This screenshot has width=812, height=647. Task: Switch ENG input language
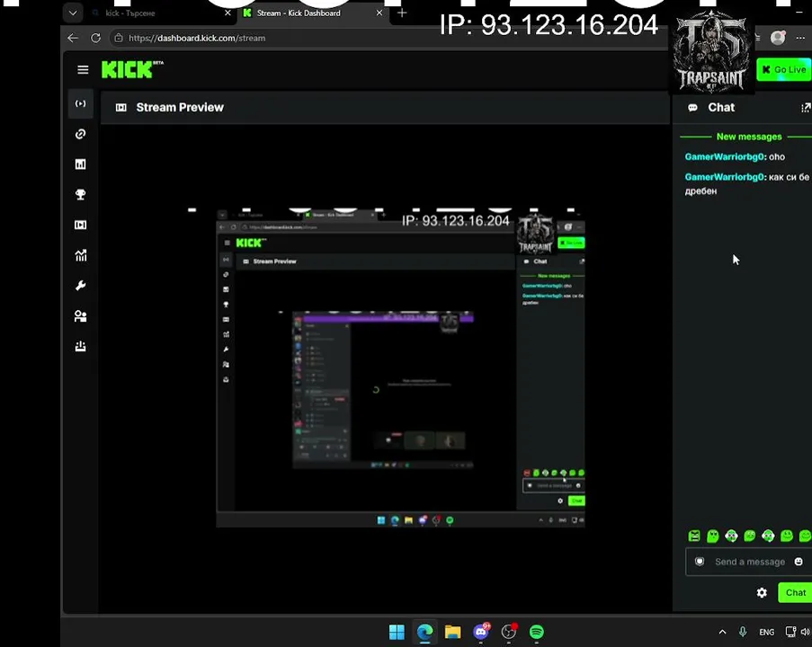click(x=766, y=632)
